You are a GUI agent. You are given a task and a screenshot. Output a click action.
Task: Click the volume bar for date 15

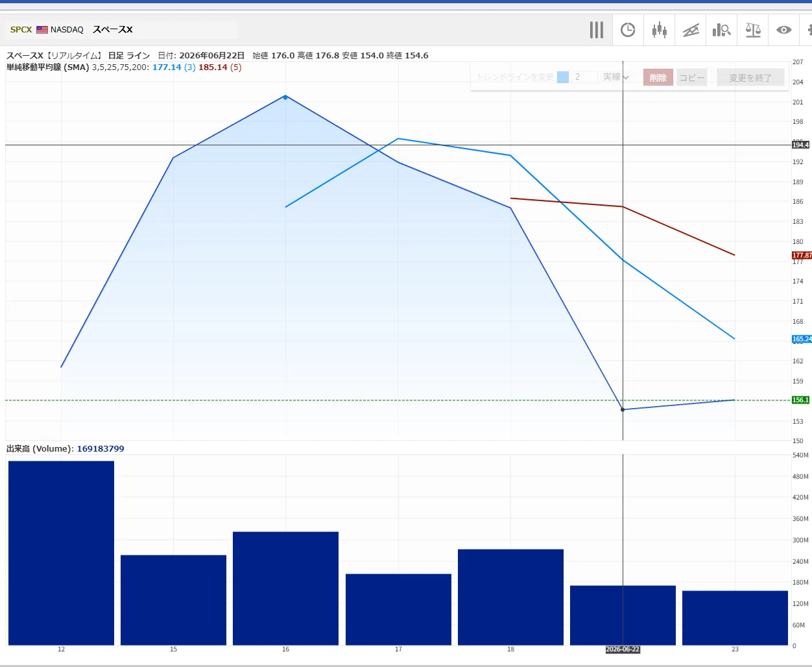[173, 600]
